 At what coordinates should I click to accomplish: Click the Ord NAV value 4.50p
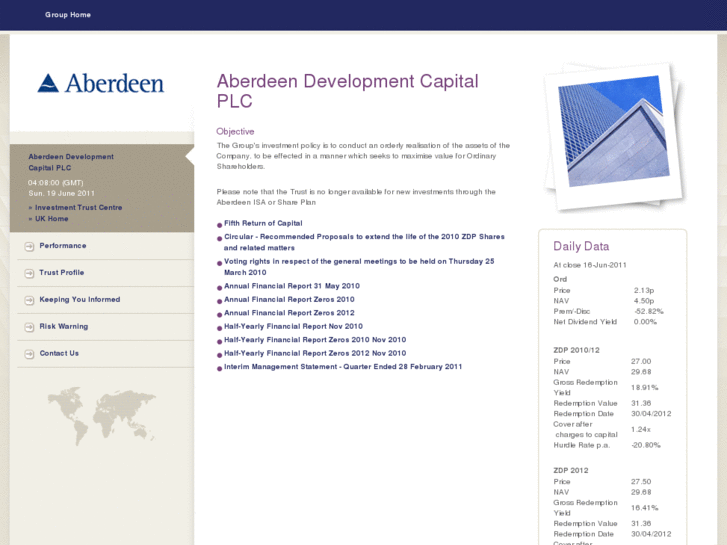(x=644, y=301)
